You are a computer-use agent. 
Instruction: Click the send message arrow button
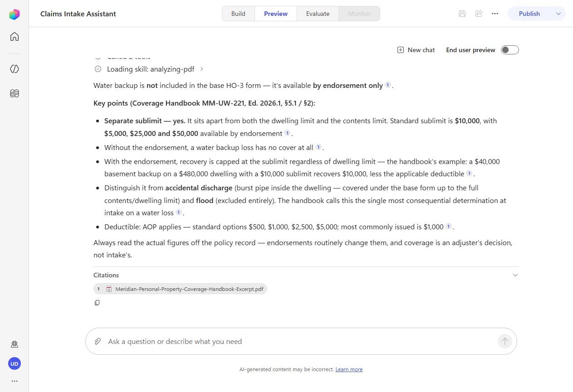pyautogui.click(x=505, y=341)
